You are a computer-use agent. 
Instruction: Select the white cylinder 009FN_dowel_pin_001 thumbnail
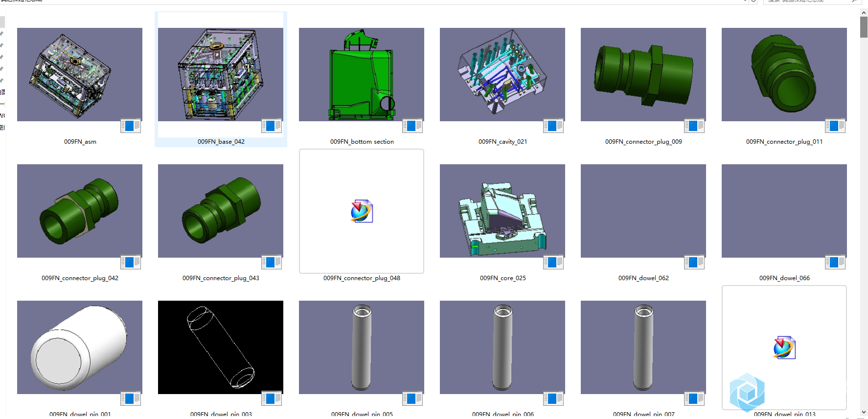[80, 347]
